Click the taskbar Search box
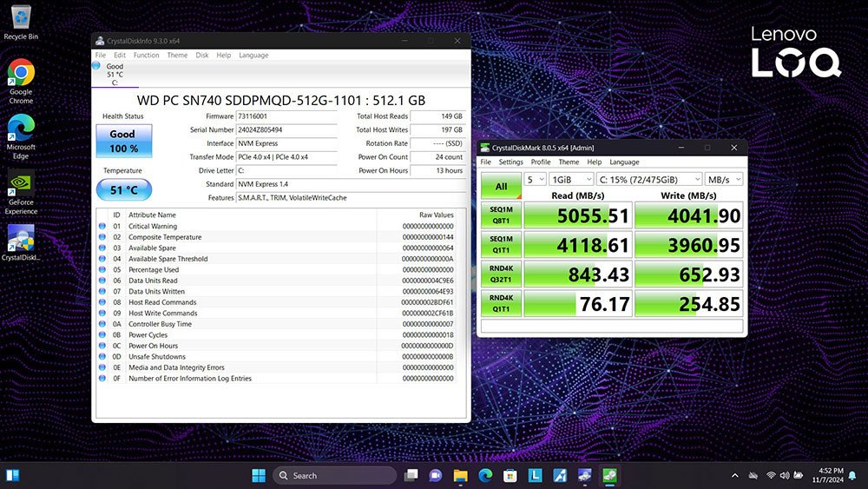Viewport: 868px width, 489px height. 334,475
